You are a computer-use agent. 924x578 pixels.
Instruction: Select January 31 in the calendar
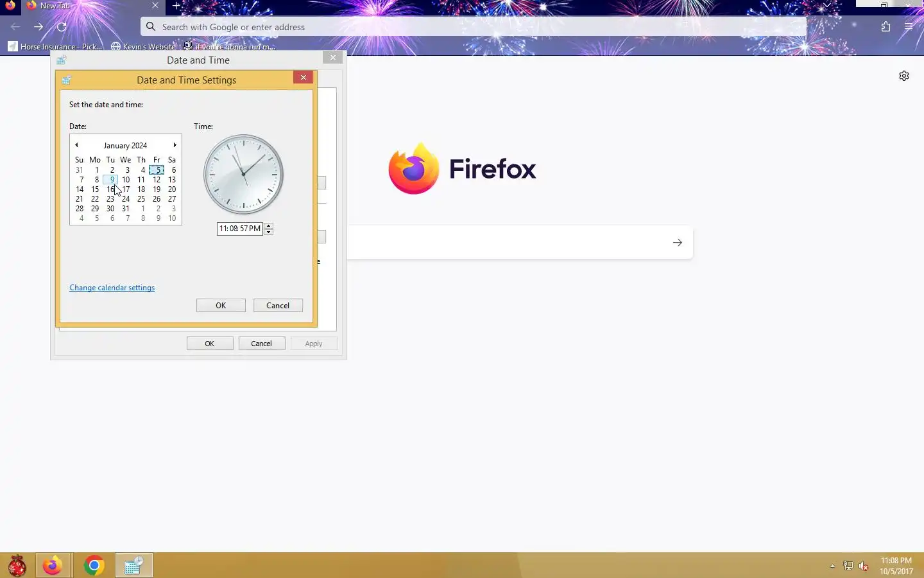pos(126,209)
